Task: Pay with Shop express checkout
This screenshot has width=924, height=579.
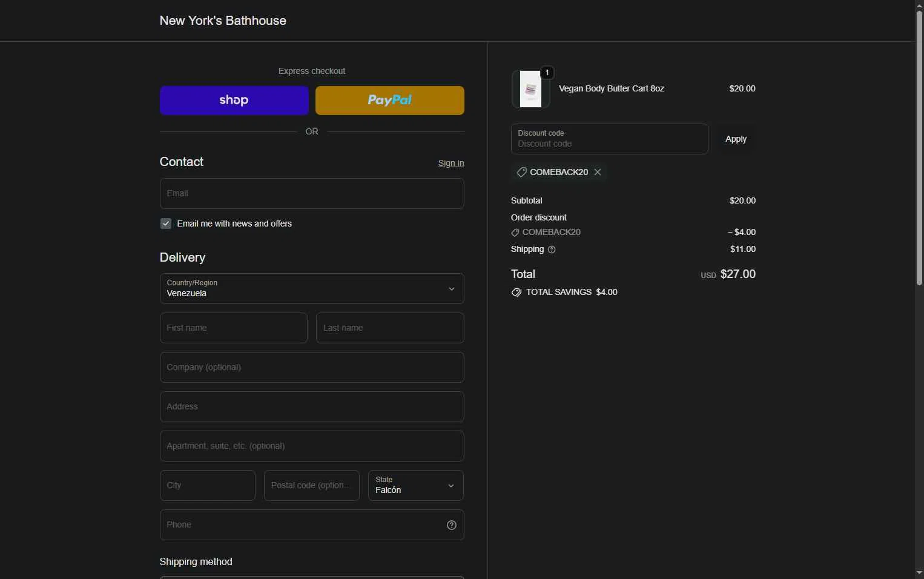Action: [234, 101]
